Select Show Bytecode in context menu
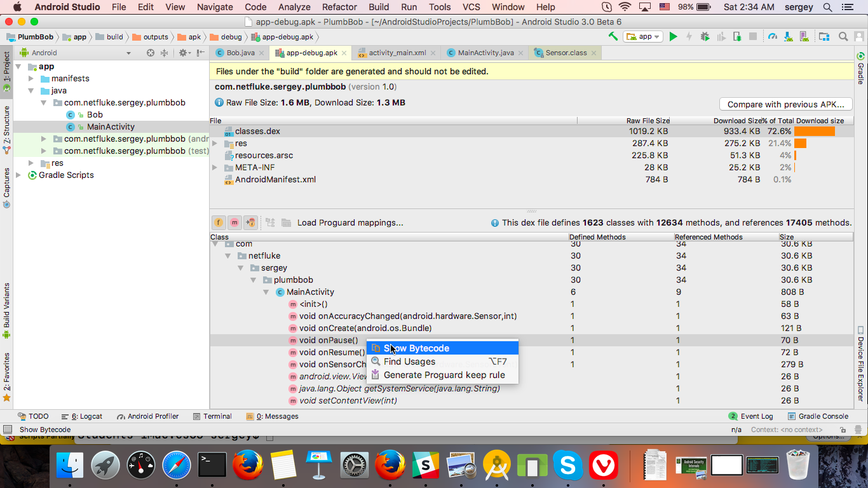The height and width of the screenshot is (488, 868). 442,348
